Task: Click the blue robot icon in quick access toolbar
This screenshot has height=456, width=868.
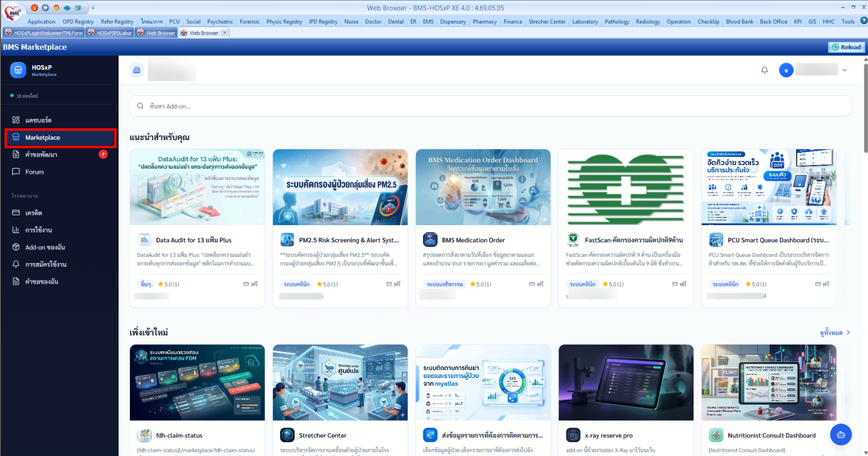Action: tap(67, 8)
